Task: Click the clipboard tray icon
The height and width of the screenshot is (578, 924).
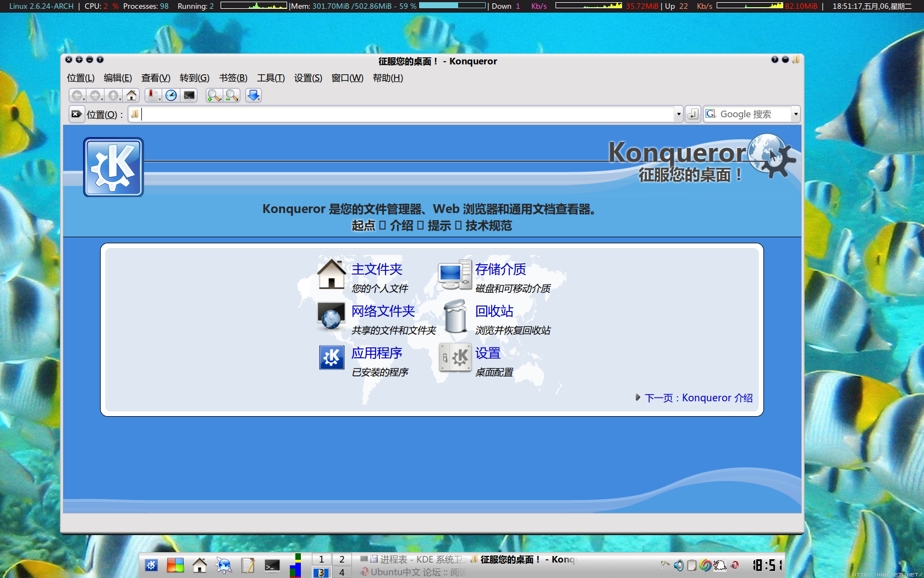Action: (x=692, y=565)
